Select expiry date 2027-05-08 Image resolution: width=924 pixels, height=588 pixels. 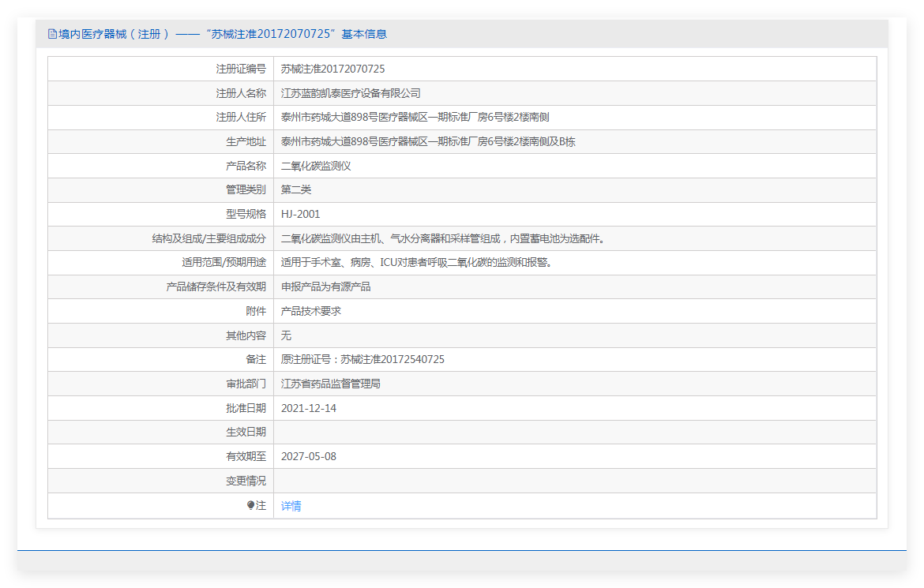point(309,457)
